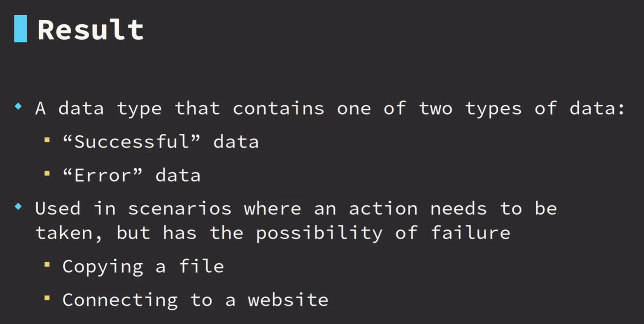Image resolution: width=644 pixels, height=324 pixels.
Task: Click the "Connecting to a website" text
Action: click(x=195, y=300)
